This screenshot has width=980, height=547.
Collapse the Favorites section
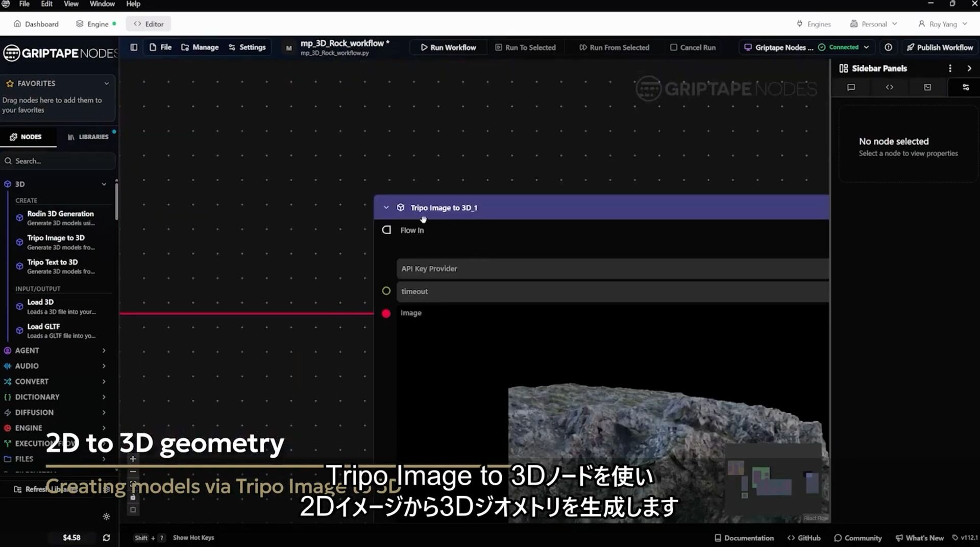107,83
